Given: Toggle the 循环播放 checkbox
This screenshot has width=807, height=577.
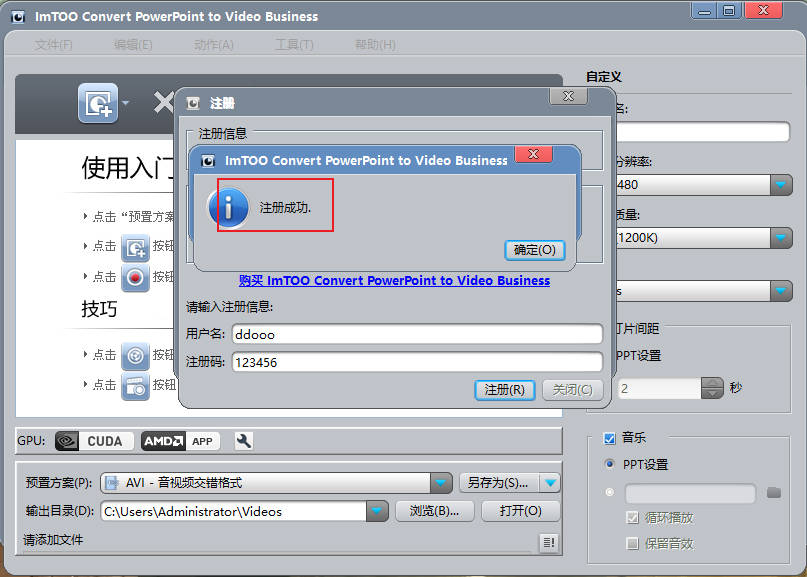Looking at the screenshot, I should pos(633,517).
